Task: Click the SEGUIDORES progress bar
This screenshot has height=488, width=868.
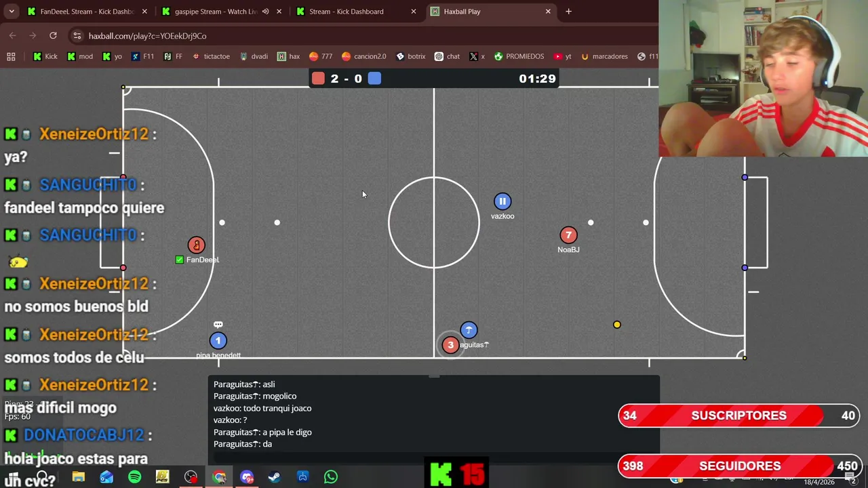Action: [x=739, y=466]
